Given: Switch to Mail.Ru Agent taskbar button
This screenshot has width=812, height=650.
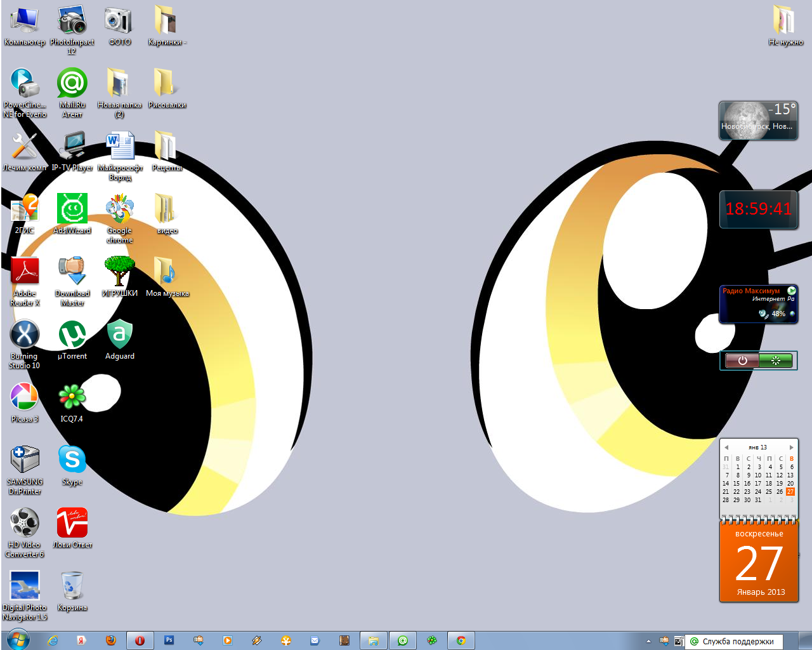Looking at the screenshot, I should (x=403, y=640).
